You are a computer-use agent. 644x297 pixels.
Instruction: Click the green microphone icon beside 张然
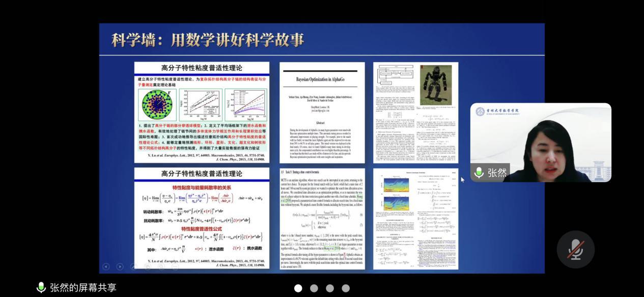tap(479, 172)
